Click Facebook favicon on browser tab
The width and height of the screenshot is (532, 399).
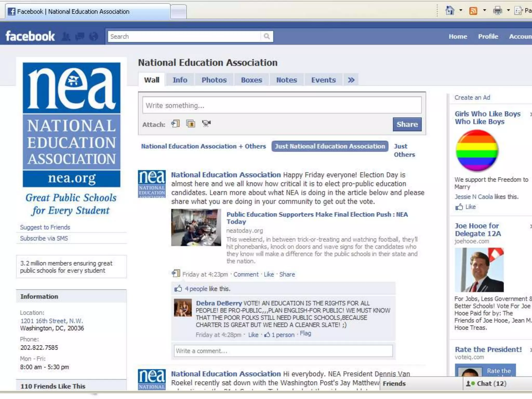pyautogui.click(x=11, y=11)
